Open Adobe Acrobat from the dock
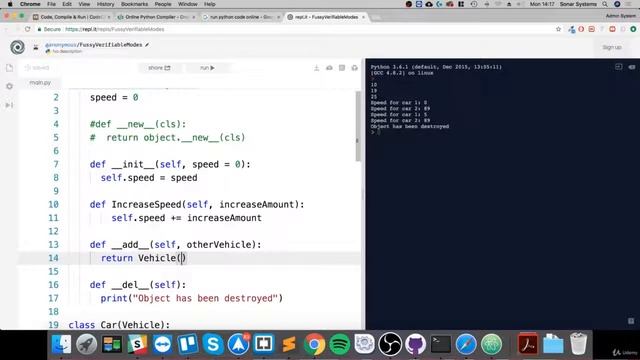This screenshot has height=360, width=640. (528, 345)
